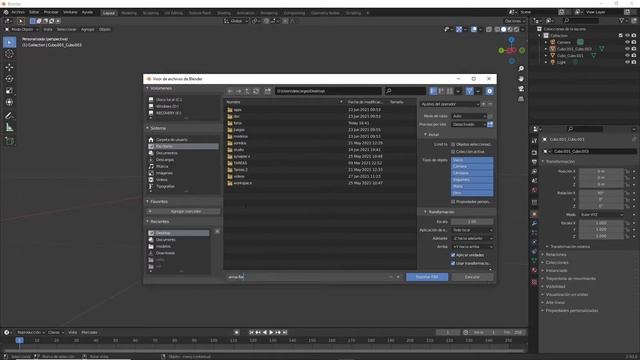The height and width of the screenshot is (360, 640).
Task: Click the pan hand icon in viewport
Action: pyautogui.click(x=521, y=79)
